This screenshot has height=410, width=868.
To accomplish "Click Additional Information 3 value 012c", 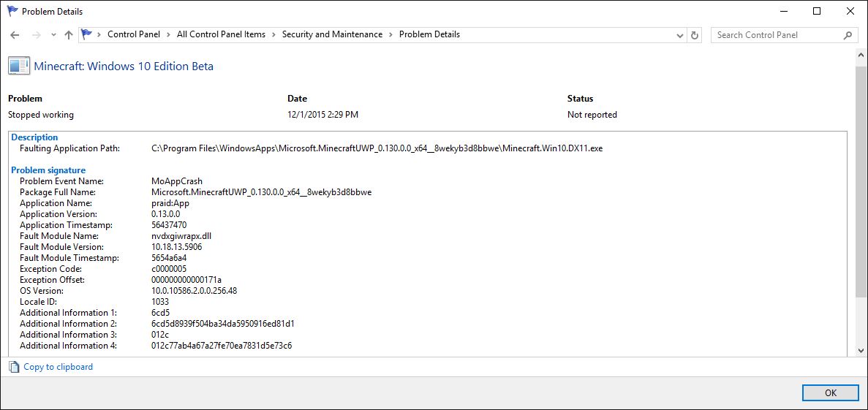I will 160,335.
